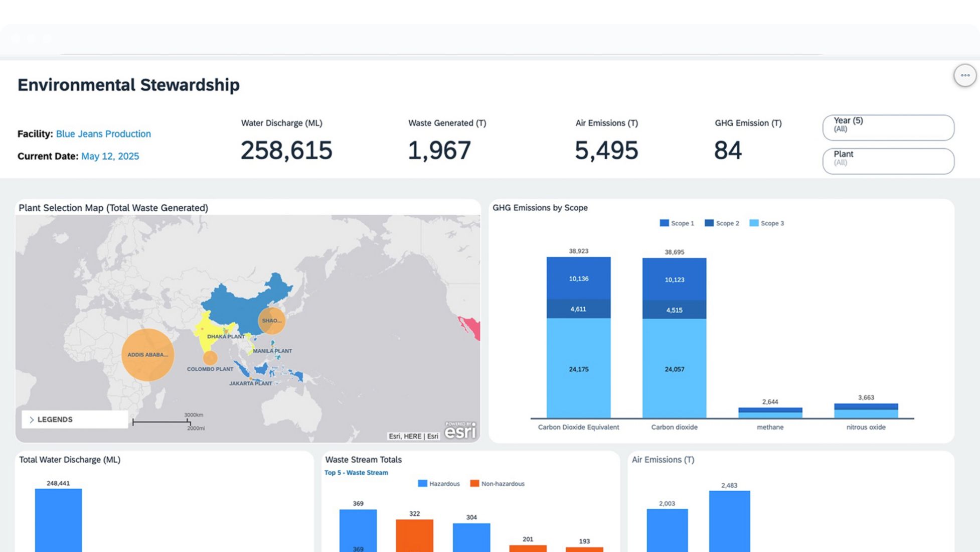Click Non-hazardous legend swatch
The height and width of the screenshot is (552, 980).
[x=474, y=484]
